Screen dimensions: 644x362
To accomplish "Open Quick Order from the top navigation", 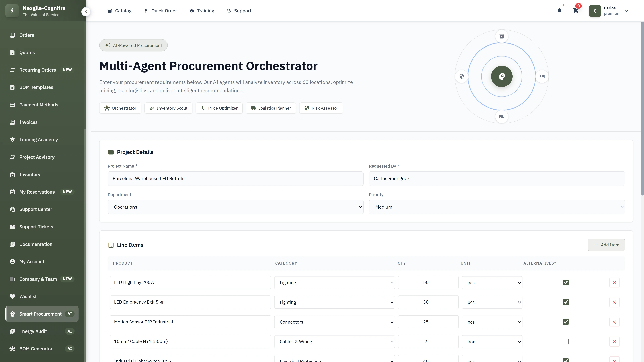I will pos(160,11).
